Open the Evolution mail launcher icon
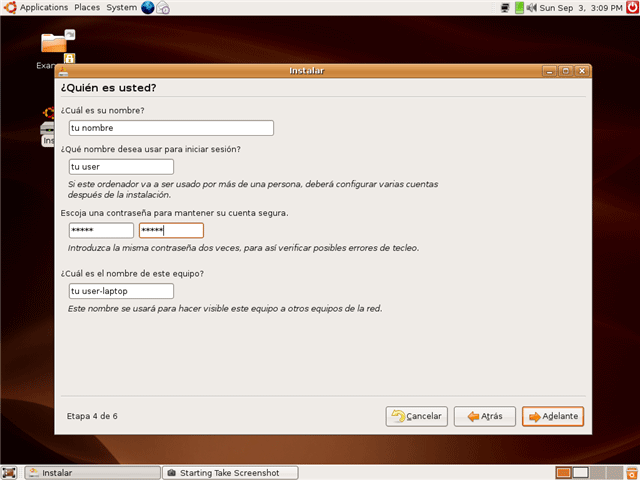Viewport: 640px width, 480px height. point(163,8)
